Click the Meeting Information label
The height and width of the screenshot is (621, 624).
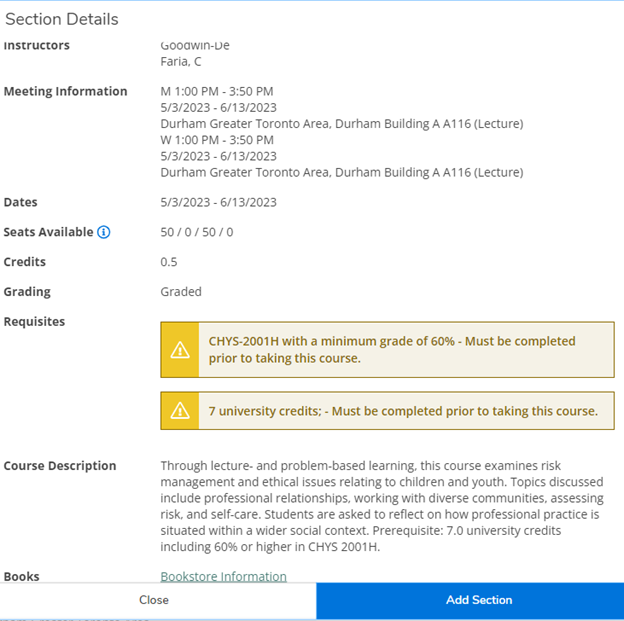coord(66,91)
